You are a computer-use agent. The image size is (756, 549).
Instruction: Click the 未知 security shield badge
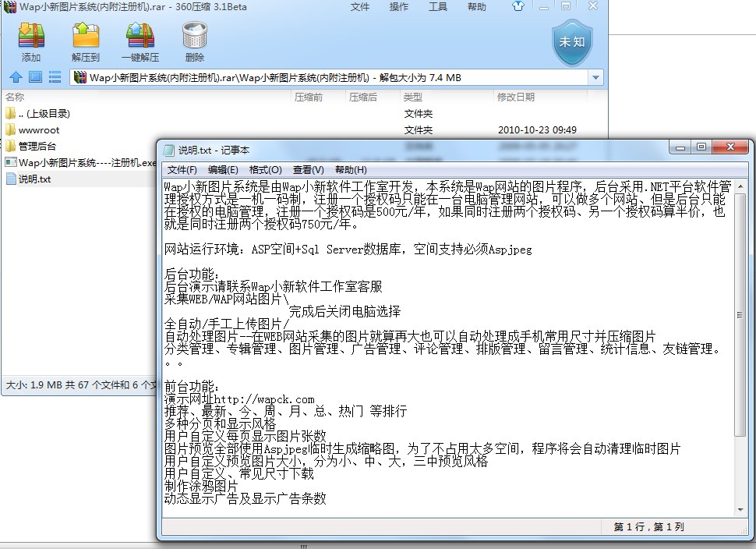tap(571, 42)
